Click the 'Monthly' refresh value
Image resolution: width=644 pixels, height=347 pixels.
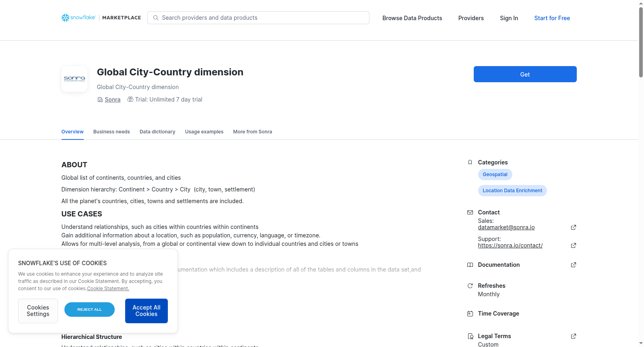click(489, 294)
